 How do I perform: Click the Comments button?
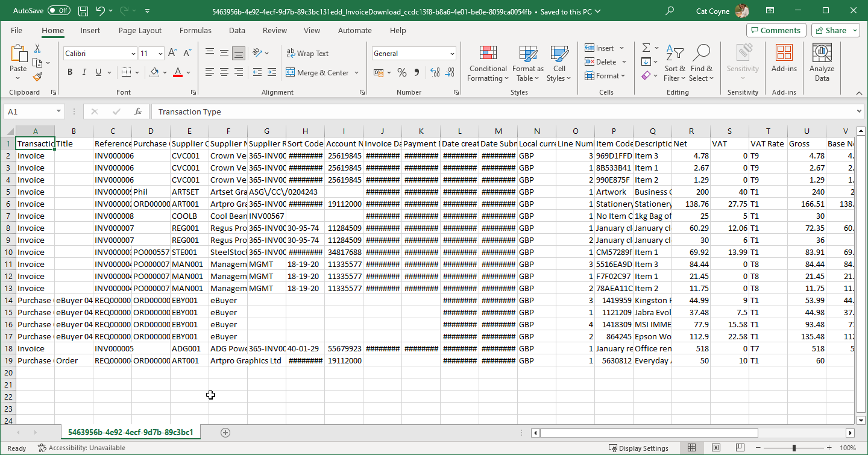[x=776, y=30]
